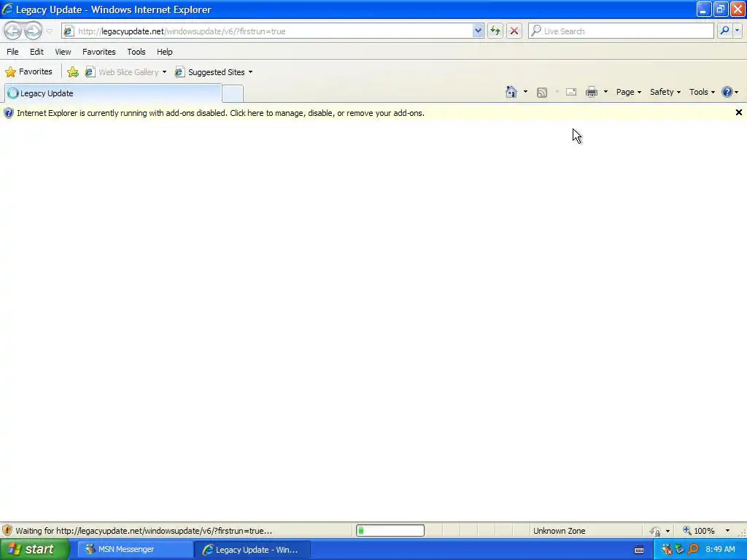The image size is (747, 560).
Task: Open the Windows start menu
Action: pyautogui.click(x=34, y=550)
